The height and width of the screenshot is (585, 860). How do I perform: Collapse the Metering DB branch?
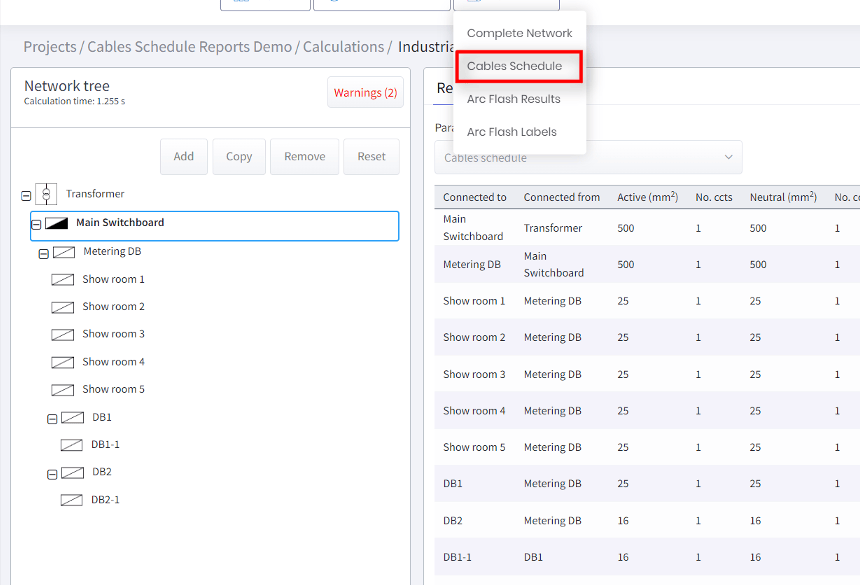[42, 251]
